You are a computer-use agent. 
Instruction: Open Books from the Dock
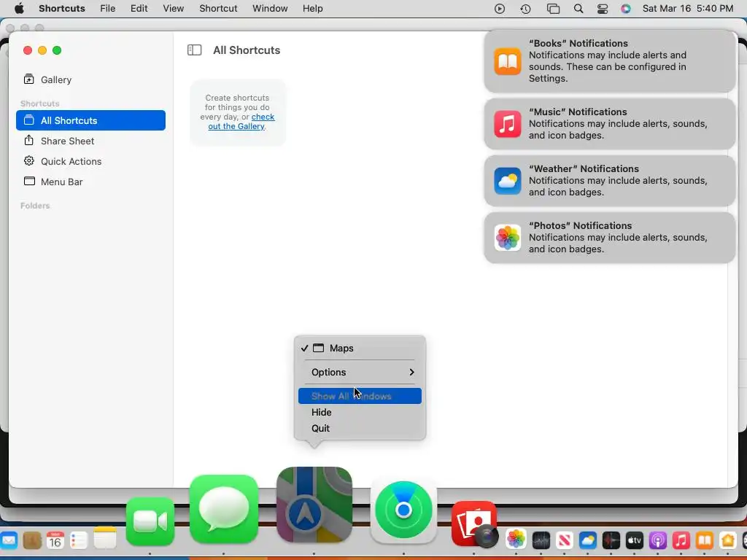tap(704, 540)
